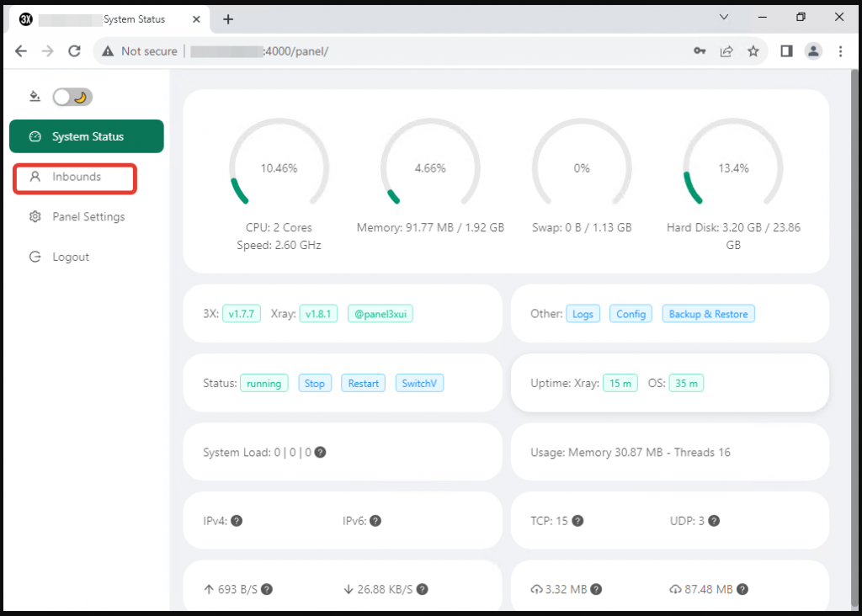Open the Logs viewer
The width and height of the screenshot is (862, 616).
point(583,314)
